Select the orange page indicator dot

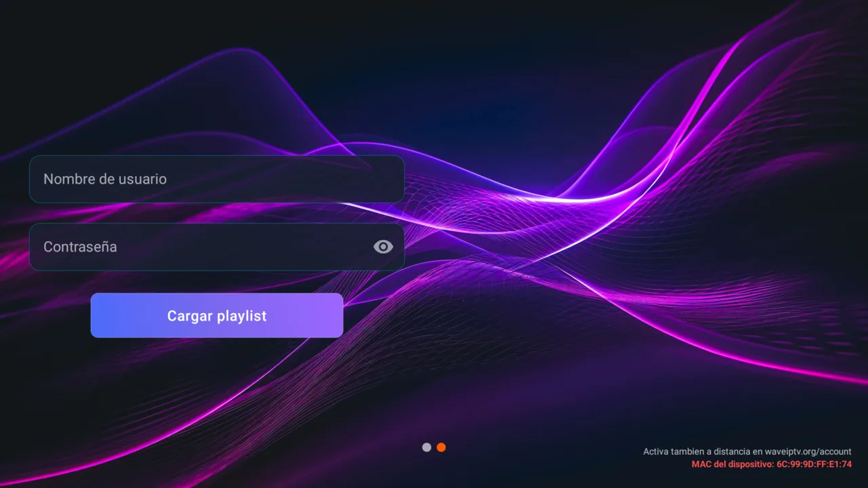tap(441, 447)
